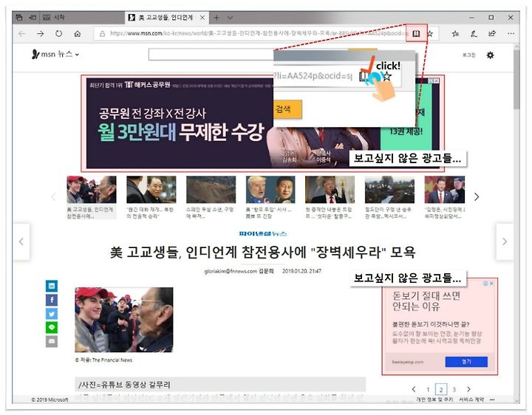The image size is (532, 415).
Task: Open the second news carousel thumbnail
Action: point(151,190)
